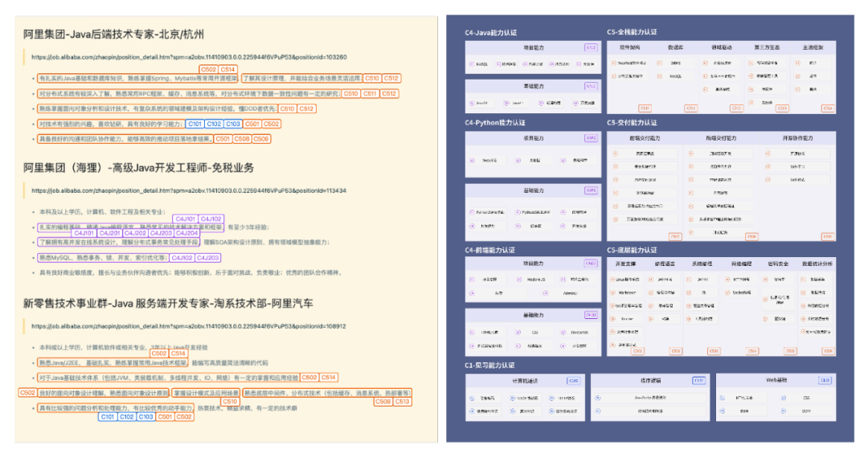
Task: Select the Web基础 card header
Action: [x=776, y=381]
